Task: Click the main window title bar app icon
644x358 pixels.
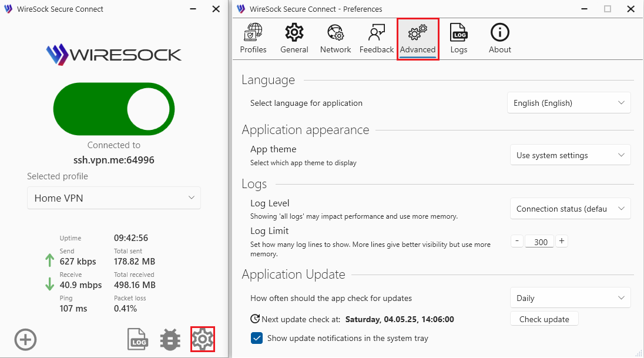Action: [8, 9]
